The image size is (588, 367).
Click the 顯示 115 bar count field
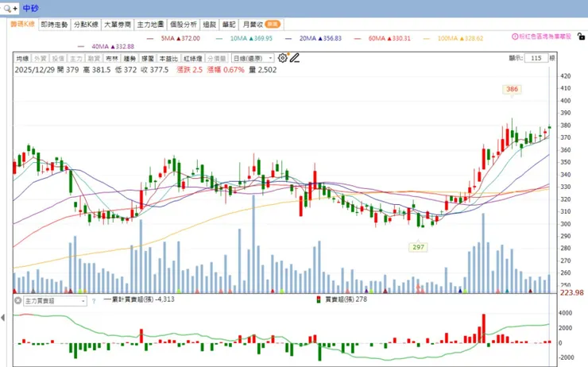tap(536, 58)
